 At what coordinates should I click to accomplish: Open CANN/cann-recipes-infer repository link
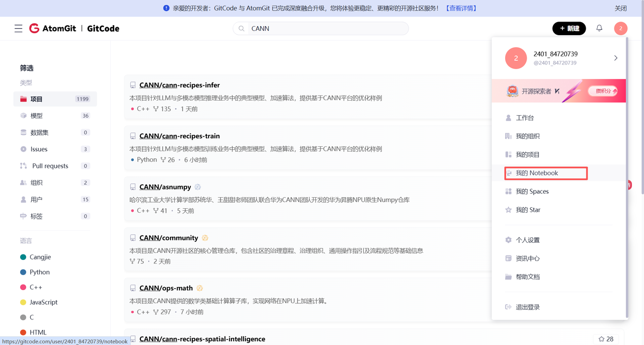pos(180,85)
